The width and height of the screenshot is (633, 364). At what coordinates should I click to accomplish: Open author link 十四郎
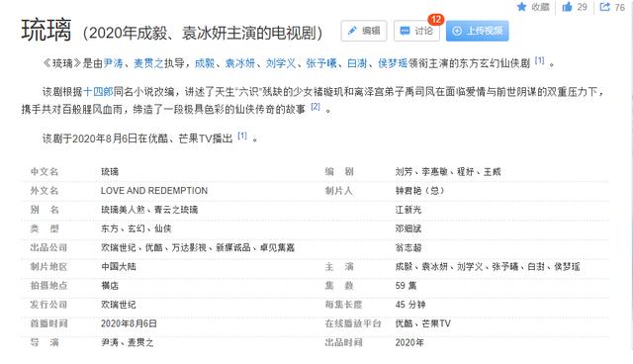98,92
